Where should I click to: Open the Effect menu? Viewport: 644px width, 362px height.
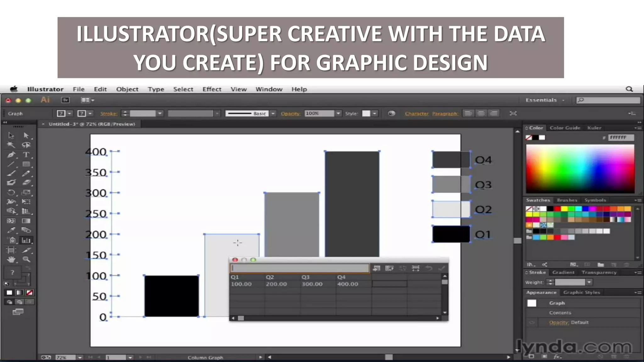pyautogui.click(x=212, y=89)
